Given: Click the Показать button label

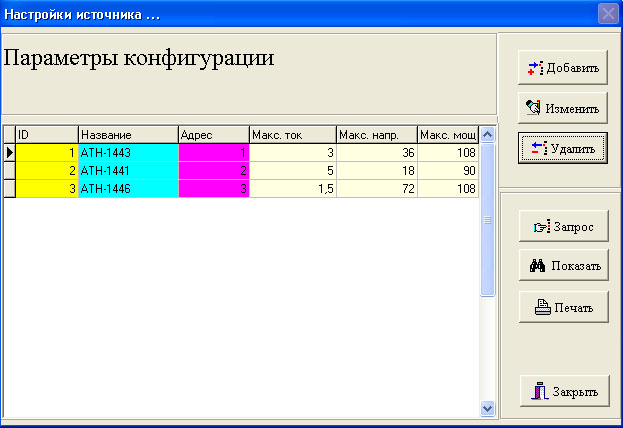Looking at the screenshot, I should click(x=576, y=266).
